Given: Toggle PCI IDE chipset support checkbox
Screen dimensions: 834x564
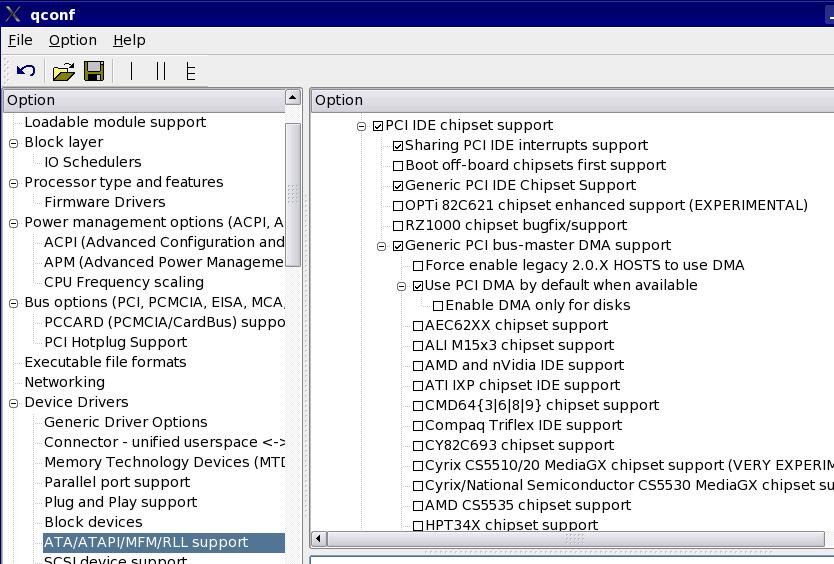Looking at the screenshot, I should click(x=378, y=126).
